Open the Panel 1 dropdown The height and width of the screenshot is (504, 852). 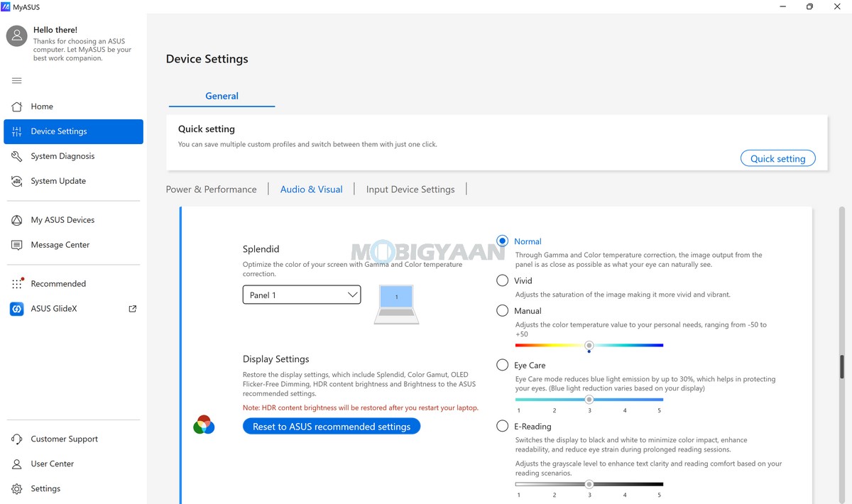click(x=302, y=295)
